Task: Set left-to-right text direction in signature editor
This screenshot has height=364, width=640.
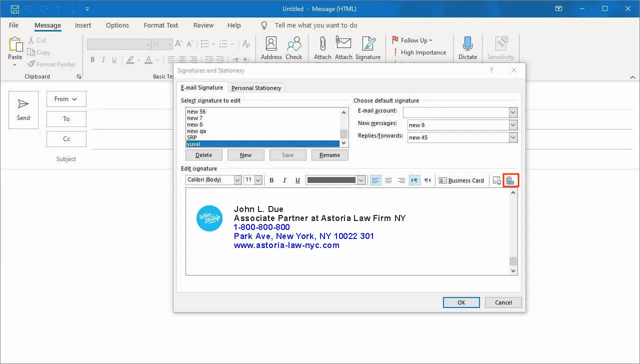Action: [414, 180]
